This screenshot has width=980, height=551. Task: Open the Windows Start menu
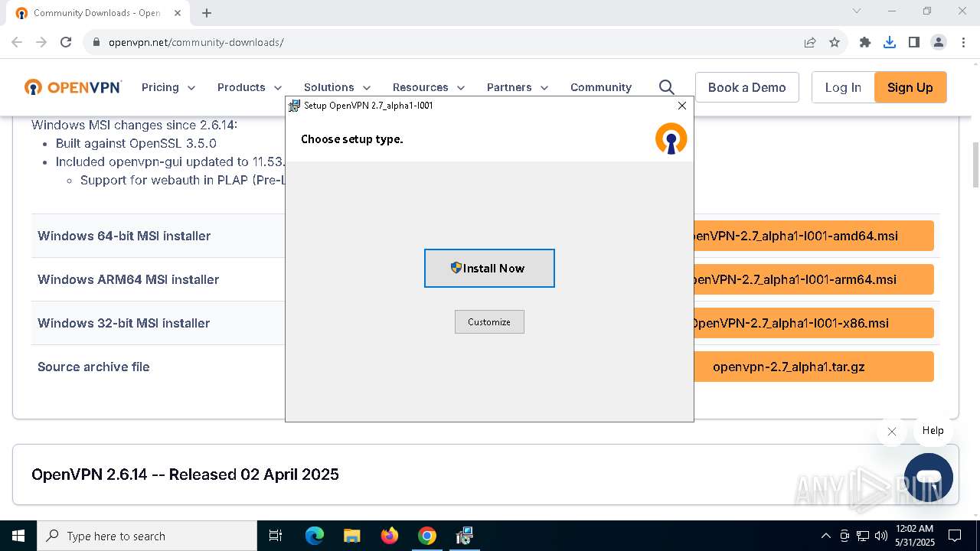18,536
